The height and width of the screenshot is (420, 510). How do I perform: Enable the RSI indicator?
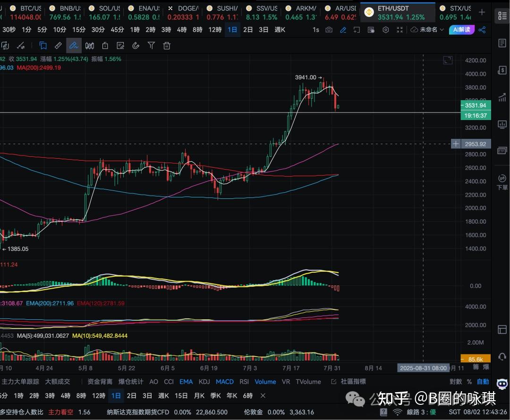244,382
